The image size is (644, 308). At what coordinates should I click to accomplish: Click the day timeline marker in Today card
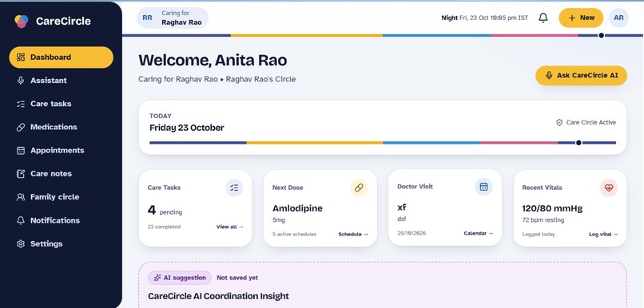578,143
